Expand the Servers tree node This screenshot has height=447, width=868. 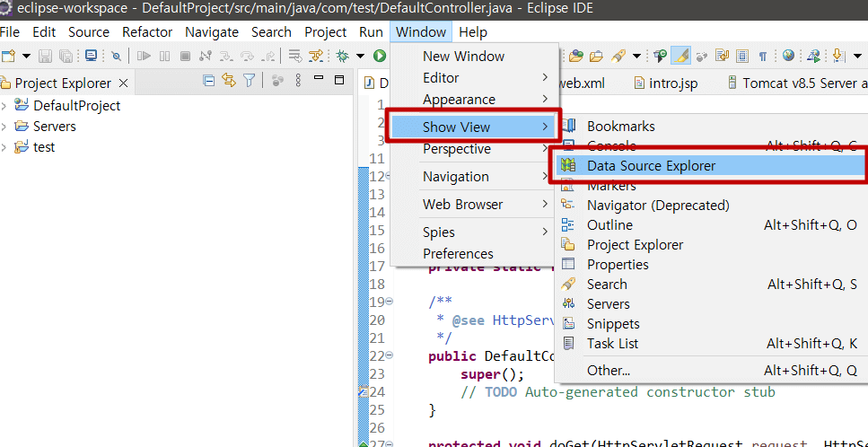tap(4, 127)
